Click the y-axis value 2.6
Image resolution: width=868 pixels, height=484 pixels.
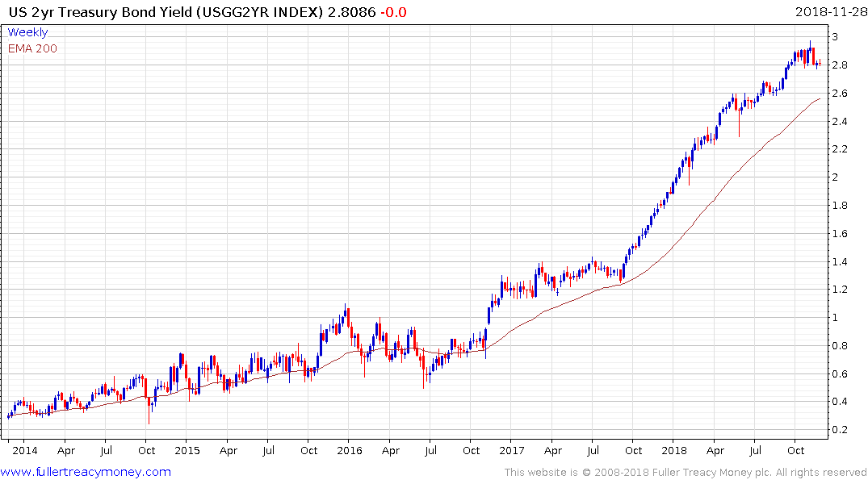click(839, 94)
